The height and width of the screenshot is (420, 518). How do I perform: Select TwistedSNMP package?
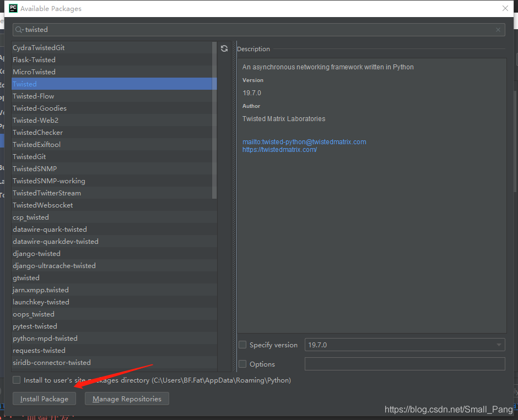(114, 168)
